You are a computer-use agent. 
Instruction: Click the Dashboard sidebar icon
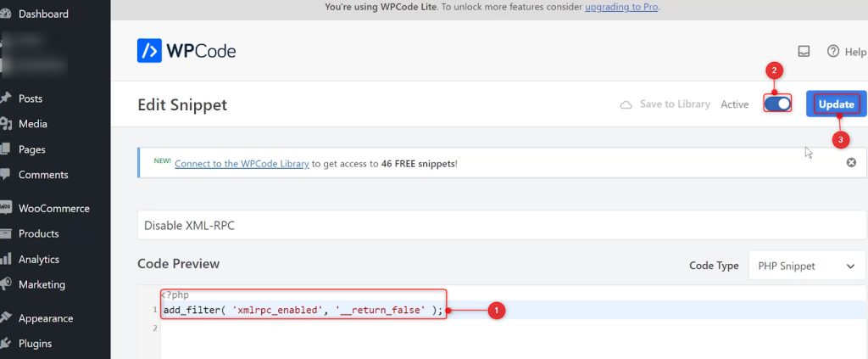5,14
